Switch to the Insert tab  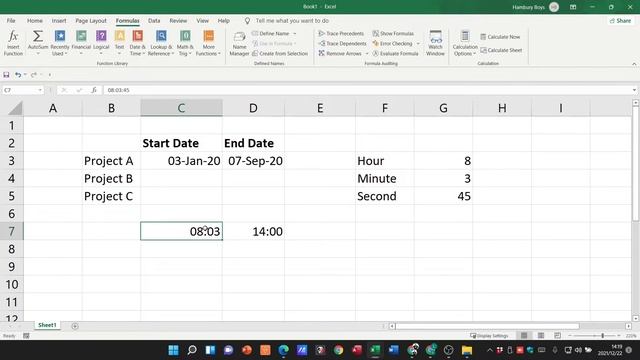point(59,20)
